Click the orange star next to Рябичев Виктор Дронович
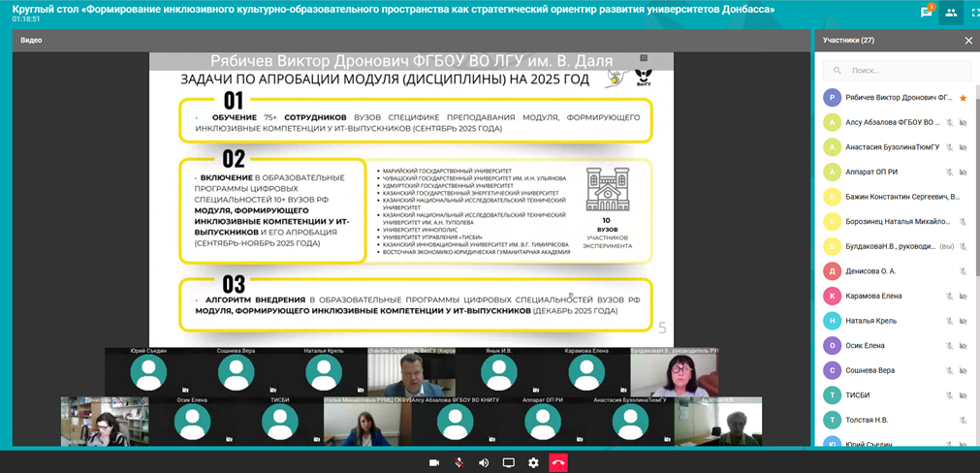Image resolution: width=980 pixels, height=473 pixels. tap(964, 98)
